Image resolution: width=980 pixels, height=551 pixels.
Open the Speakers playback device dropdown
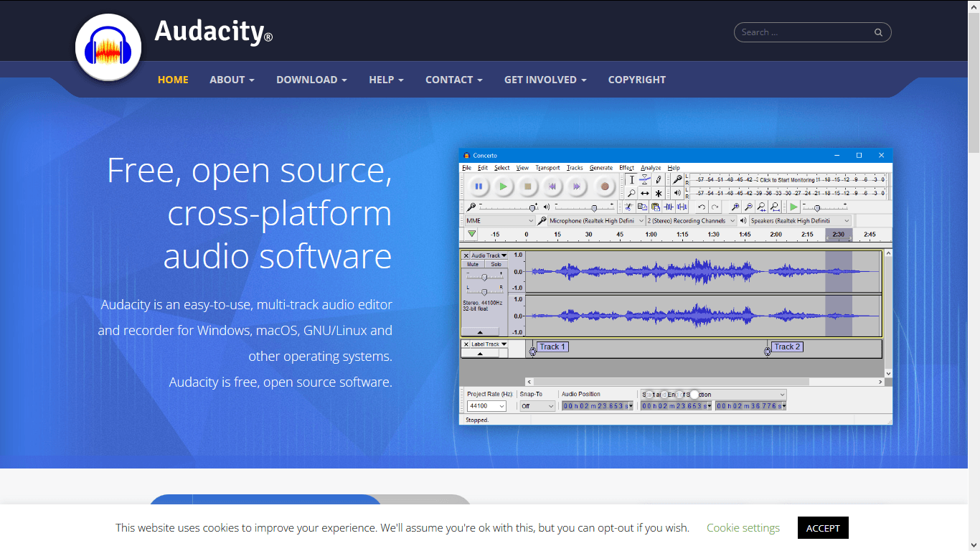click(x=800, y=221)
